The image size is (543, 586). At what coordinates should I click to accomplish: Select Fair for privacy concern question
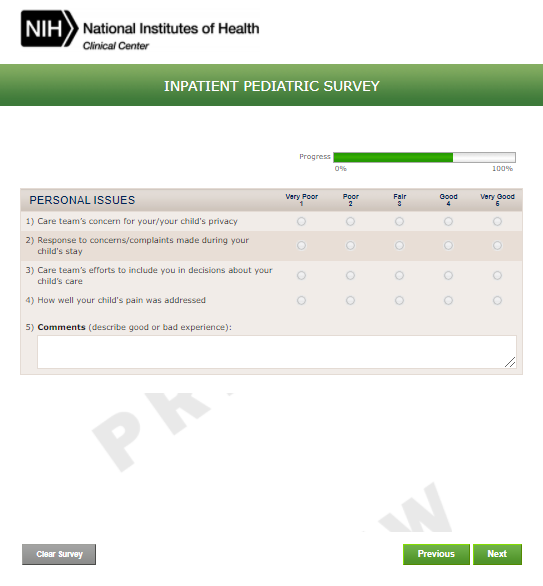pos(399,222)
